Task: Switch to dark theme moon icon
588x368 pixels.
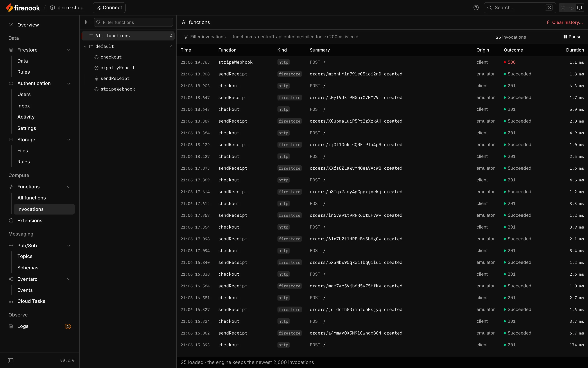Action: click(x=571, y=8)
